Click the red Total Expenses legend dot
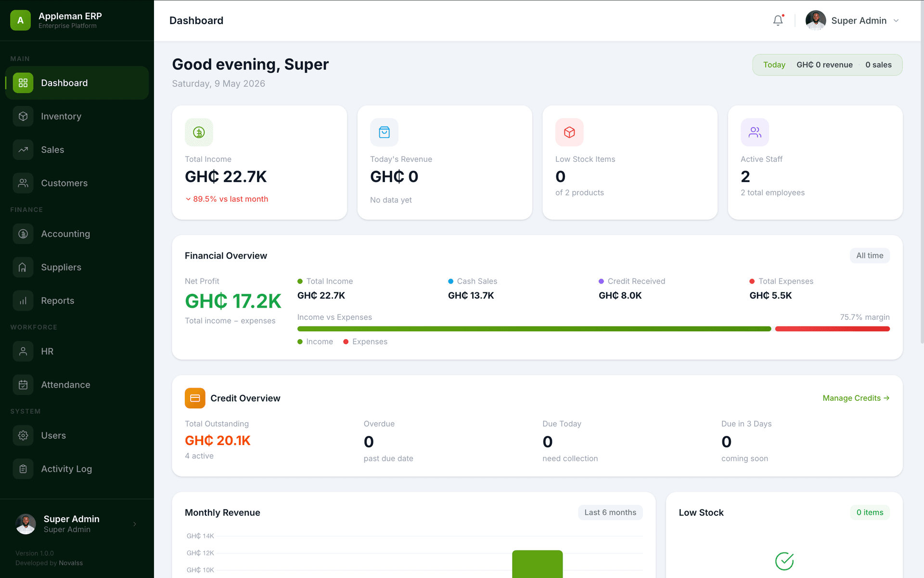Viewport: 924px width, 578px height. [x=752, y=281]
